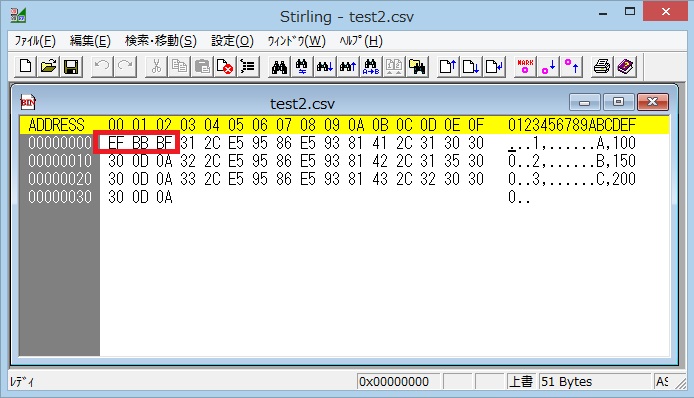694x398 pixels.
Task: Open Find with the binoculars icon
Action: click(x=279, y=67)
